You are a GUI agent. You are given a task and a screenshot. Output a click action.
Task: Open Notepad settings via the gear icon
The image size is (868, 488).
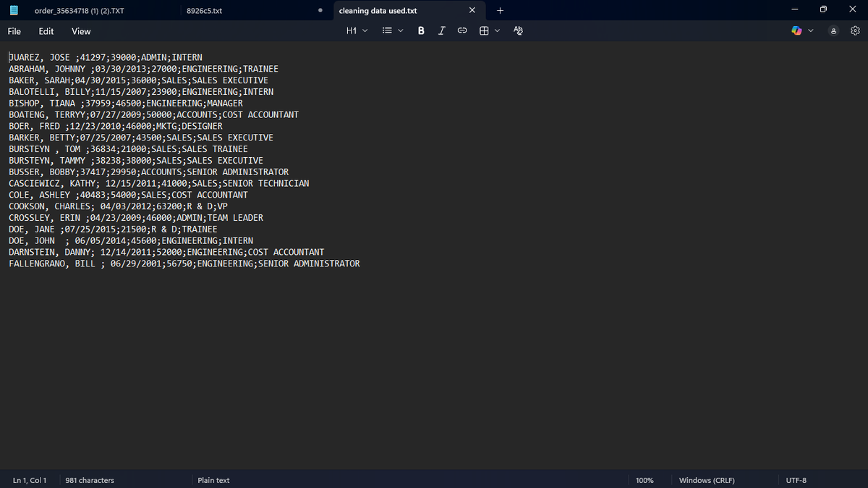(856, 31)
